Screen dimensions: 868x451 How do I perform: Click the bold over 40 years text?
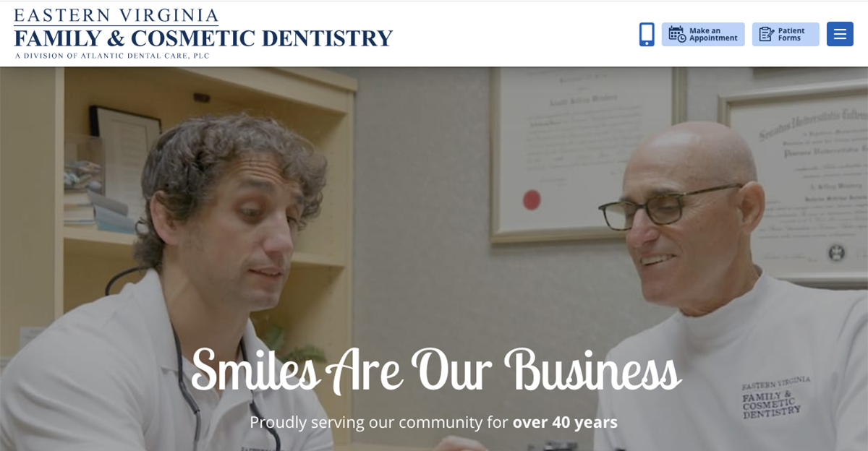coord(566,422)
